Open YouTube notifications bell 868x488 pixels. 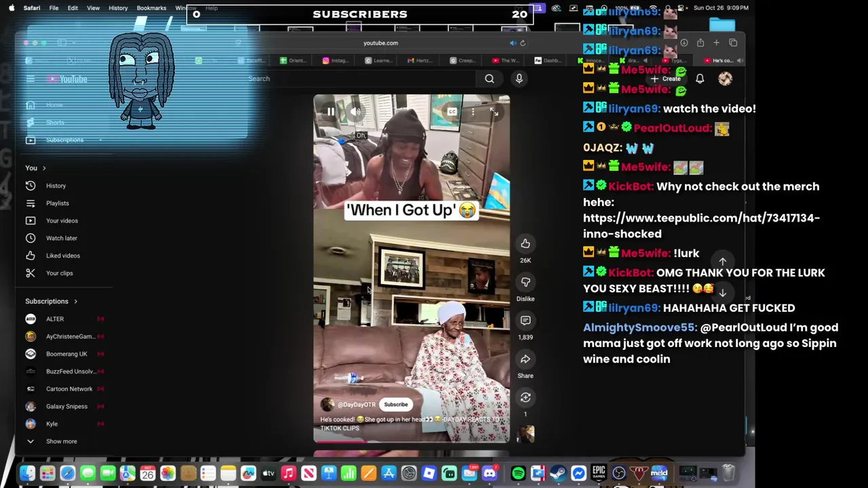[x=700, y=79]
